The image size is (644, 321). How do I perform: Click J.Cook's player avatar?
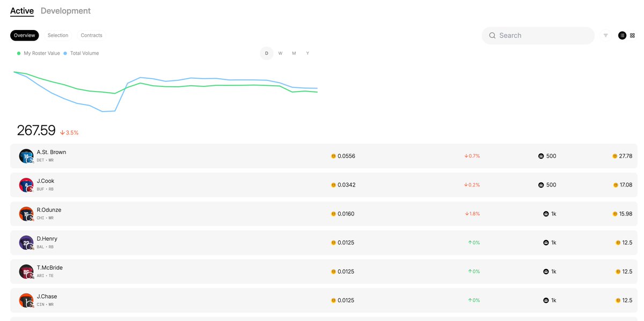point(26,185)
